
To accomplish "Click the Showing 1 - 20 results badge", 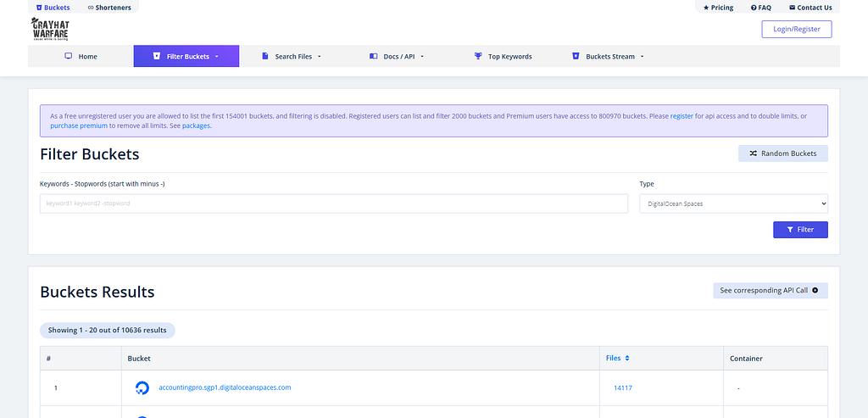I will 108,330.
